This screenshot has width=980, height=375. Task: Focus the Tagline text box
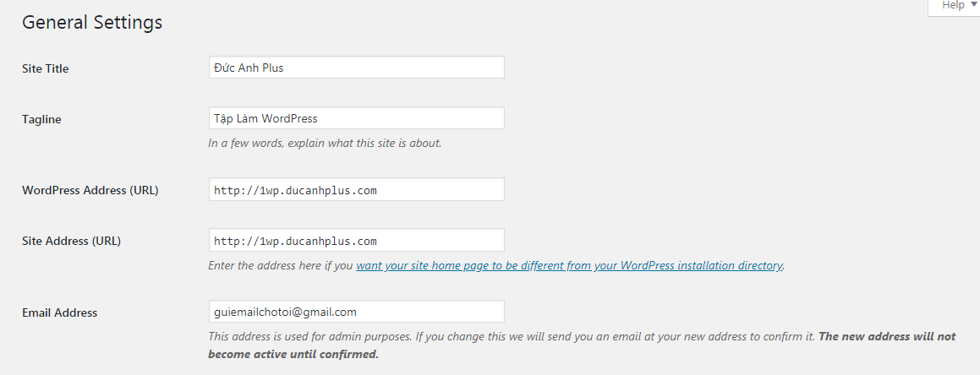click(356, 118)
